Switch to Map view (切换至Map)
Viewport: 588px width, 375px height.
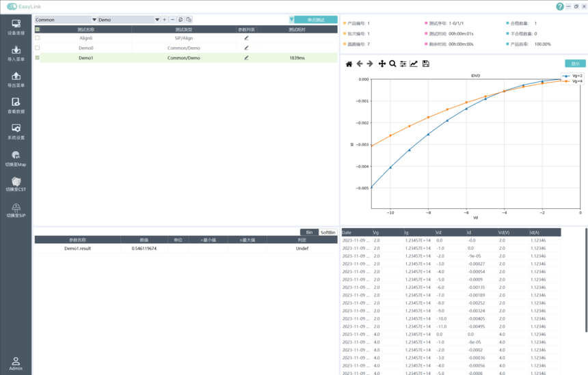pyautogui.click(x=16, y=158)
